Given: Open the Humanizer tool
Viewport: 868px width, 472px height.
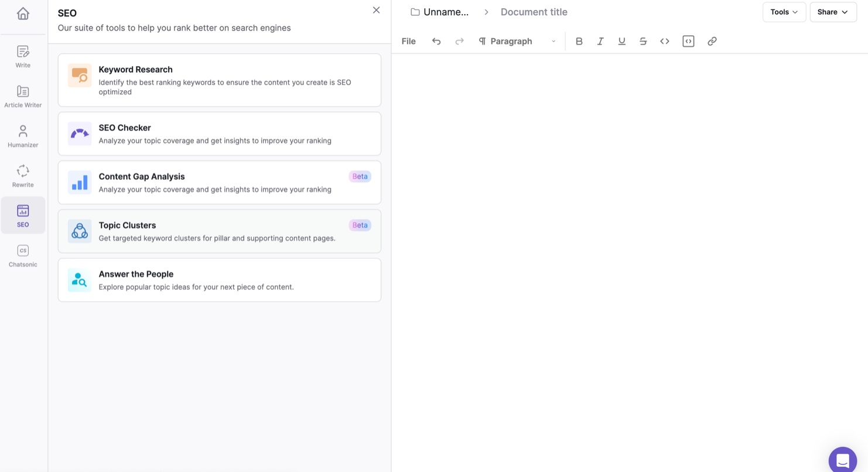Looking at the screenshot, I should pos(22,135).
